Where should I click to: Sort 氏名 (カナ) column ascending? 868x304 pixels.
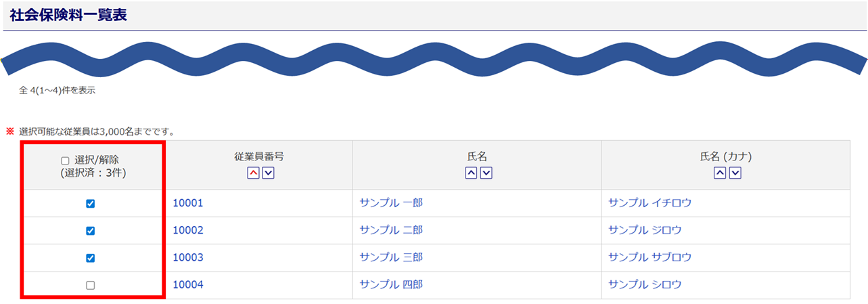(721, 173)
